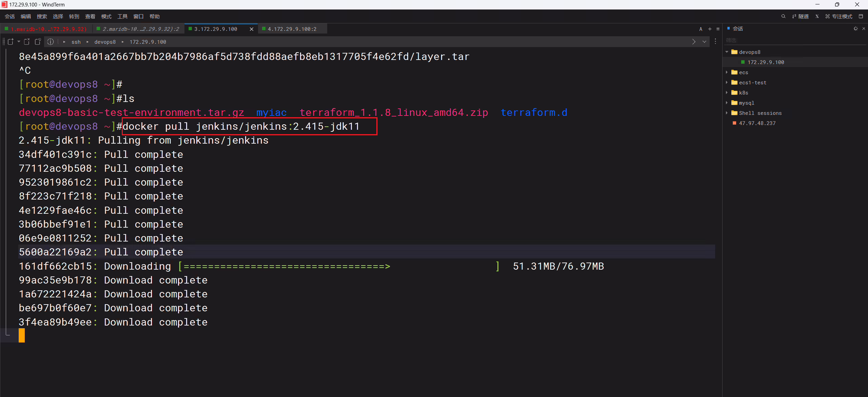Open the three-dot menu beside the path bar
The width and height of the screenshot is (868, 397).
715,41
